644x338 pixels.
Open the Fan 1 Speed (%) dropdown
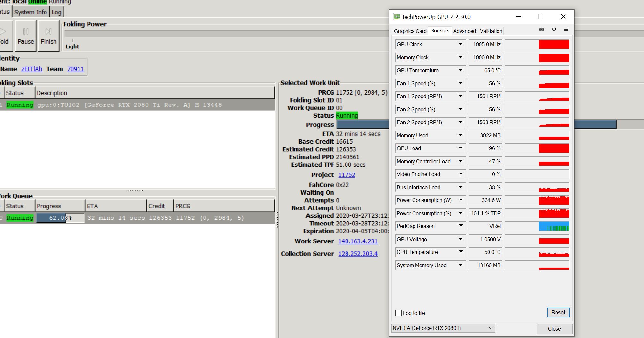coord(461,83)
